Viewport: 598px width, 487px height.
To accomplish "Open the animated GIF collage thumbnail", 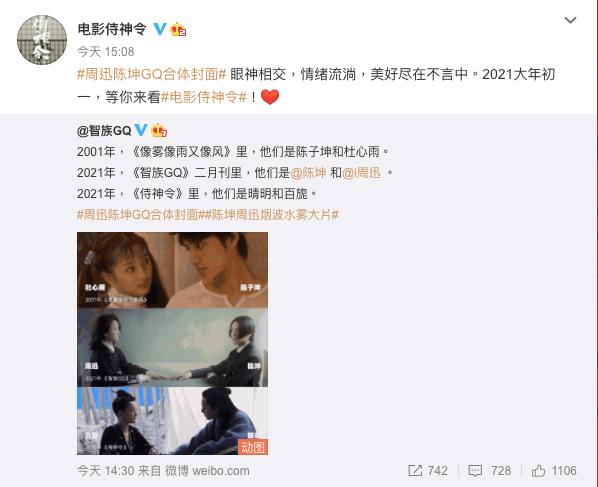I will pos(172,343).
